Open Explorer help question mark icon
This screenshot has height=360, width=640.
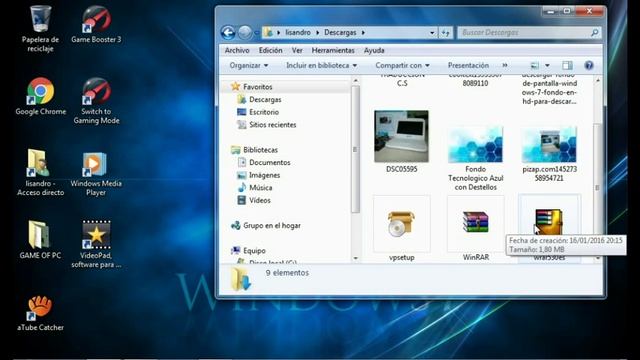pos(589,65)
